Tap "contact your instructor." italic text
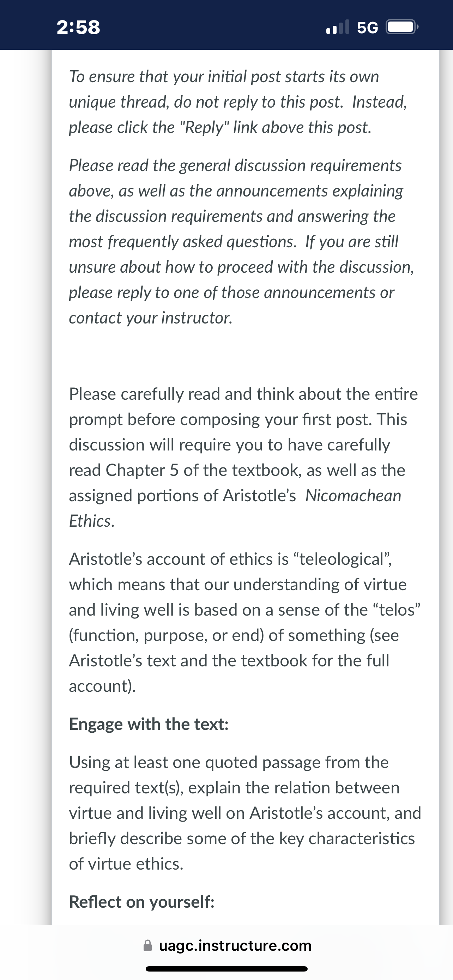Screen dimensions: 453x980 click(151, 317)
